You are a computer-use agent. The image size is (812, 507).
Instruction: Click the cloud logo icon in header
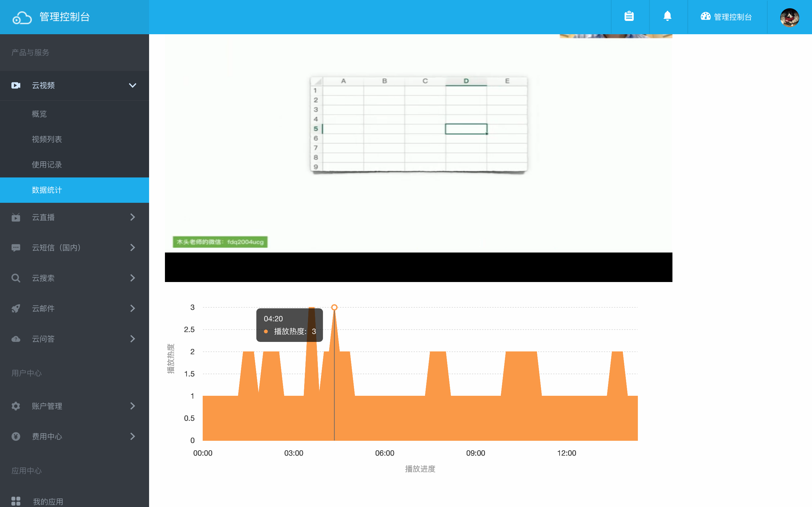(22, 17)
